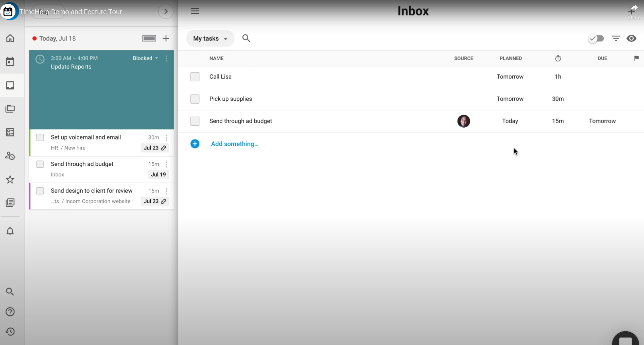The height and width of the screenshot is (345, 644).
Task: Check the Call Lisa task checkbox
Action: [195, 77]
